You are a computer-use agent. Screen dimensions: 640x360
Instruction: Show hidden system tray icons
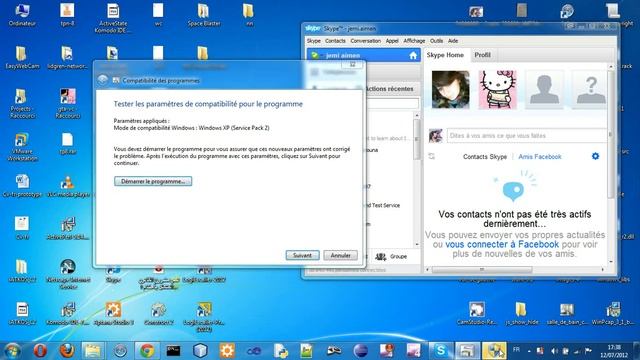coord(529,351)
